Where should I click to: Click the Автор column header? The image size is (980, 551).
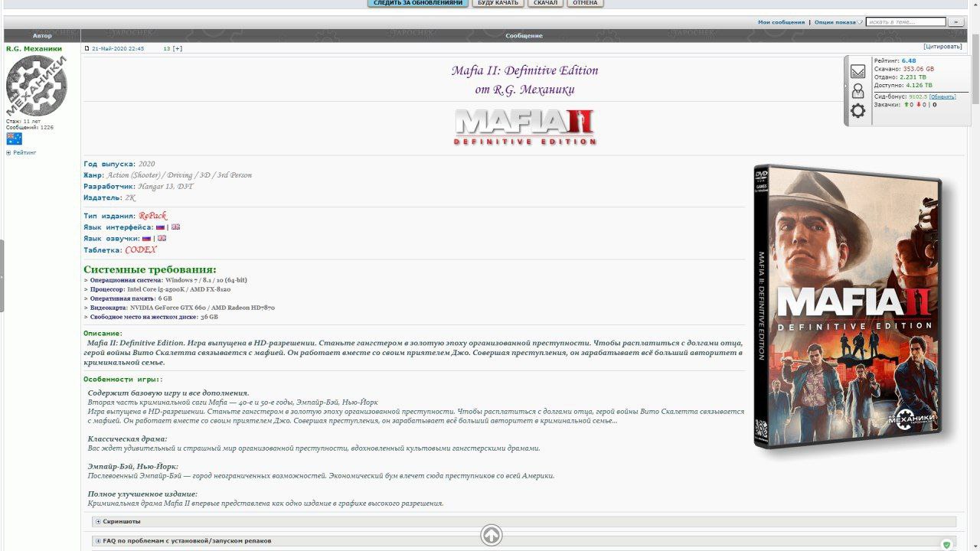[x=42, y=35]
